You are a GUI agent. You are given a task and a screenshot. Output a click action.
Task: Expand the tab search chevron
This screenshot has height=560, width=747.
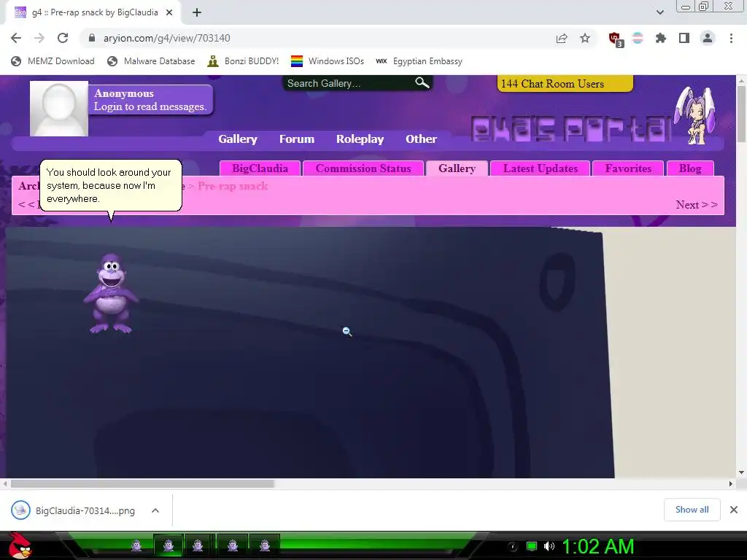coord(659,12)
